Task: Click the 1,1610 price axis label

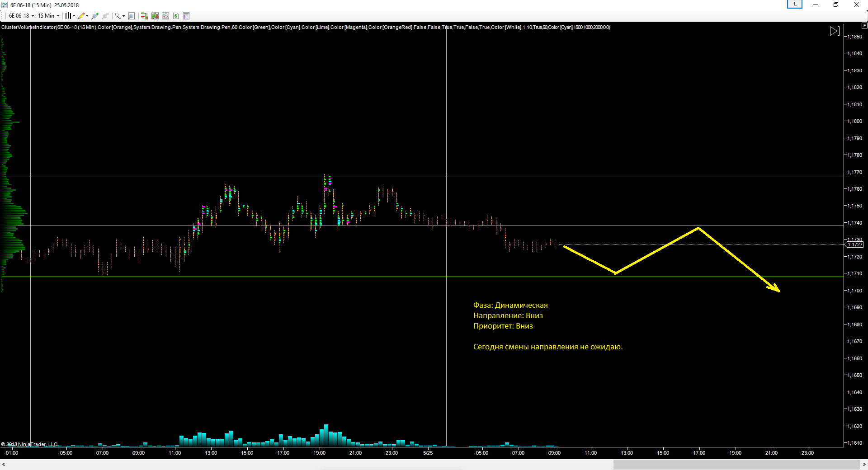Action: (x=854, y=443)
